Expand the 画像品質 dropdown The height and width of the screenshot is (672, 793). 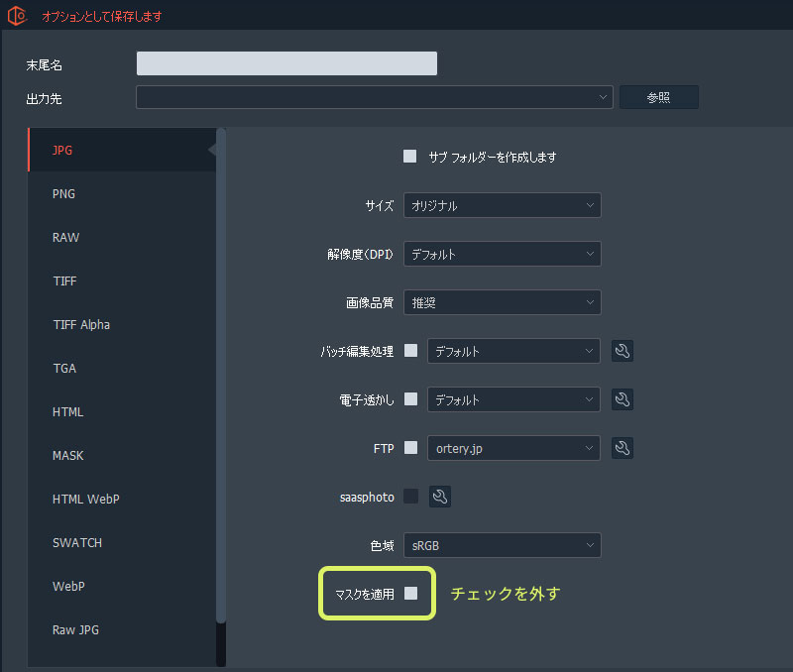(x=502, y=302)
